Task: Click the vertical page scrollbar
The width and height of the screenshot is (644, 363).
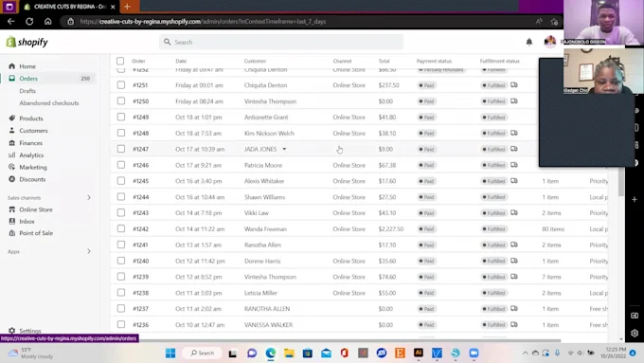Action: 621,181
